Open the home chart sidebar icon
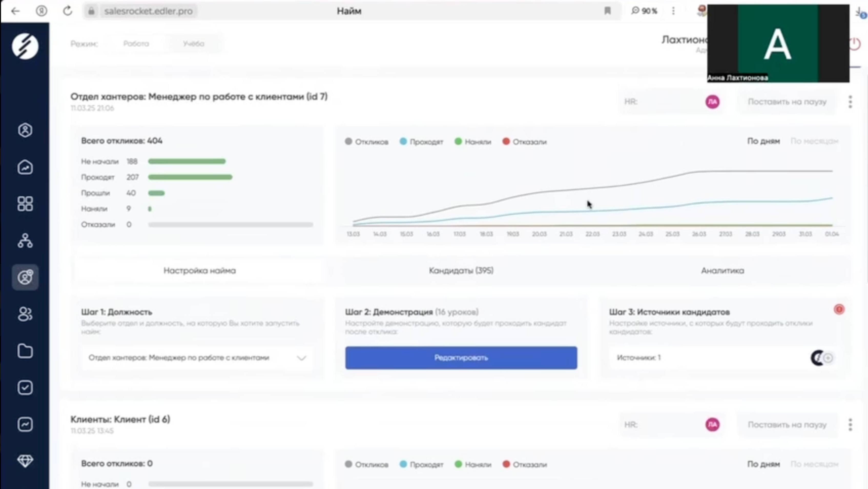868x489 pixels. pos(25,167)
